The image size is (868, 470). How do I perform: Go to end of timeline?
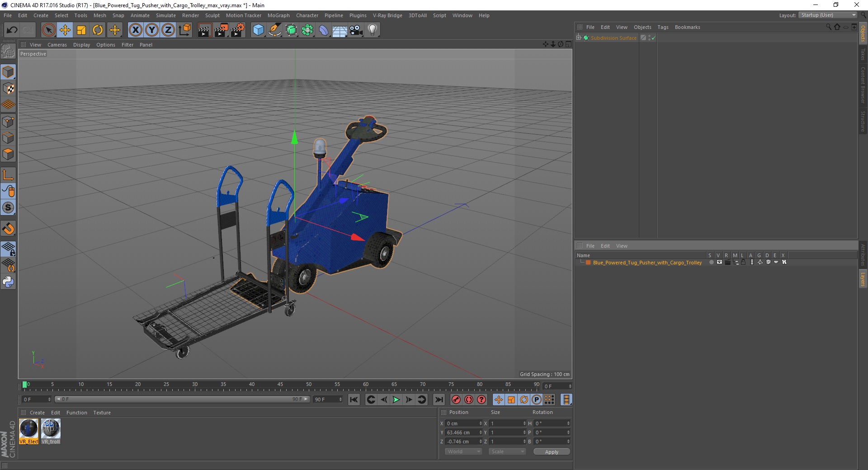439,399
